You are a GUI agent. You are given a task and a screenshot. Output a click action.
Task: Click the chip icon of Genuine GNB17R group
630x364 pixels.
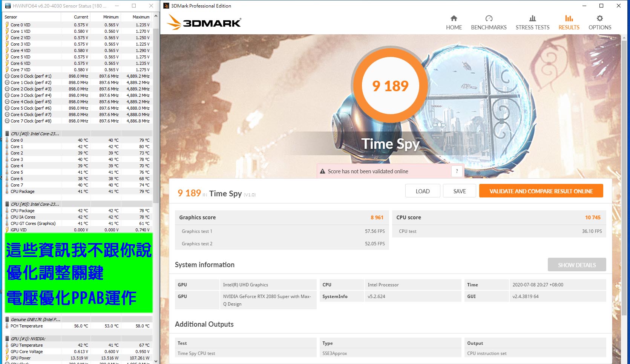pos(7,319)
